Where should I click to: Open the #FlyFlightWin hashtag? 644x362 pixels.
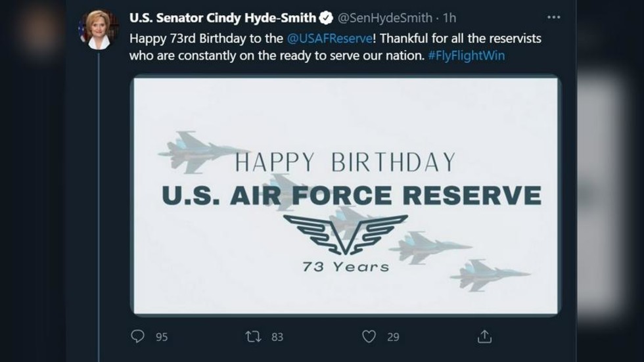466,56
